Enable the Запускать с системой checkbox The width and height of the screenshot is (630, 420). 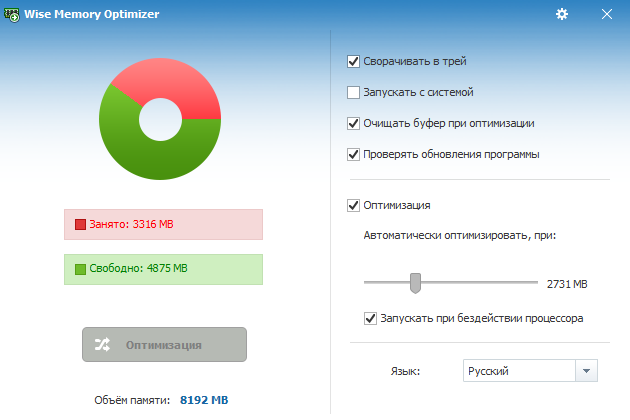coord(353,92)
